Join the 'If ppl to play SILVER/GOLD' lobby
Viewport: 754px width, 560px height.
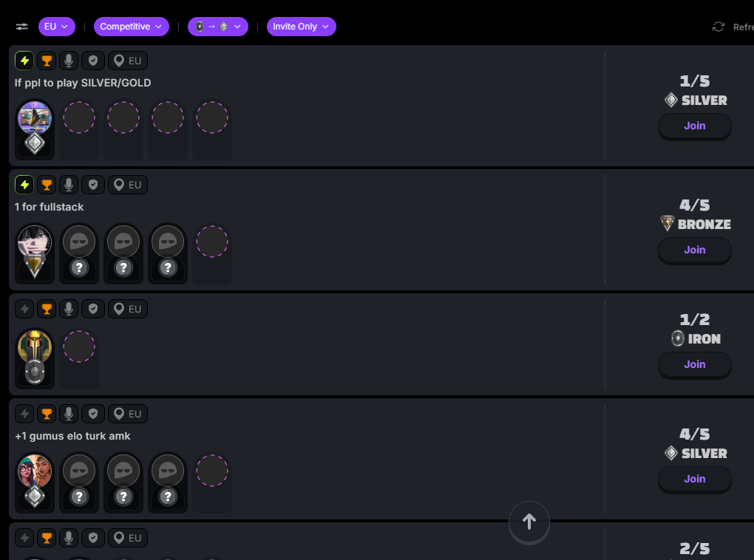pos(694,126)
